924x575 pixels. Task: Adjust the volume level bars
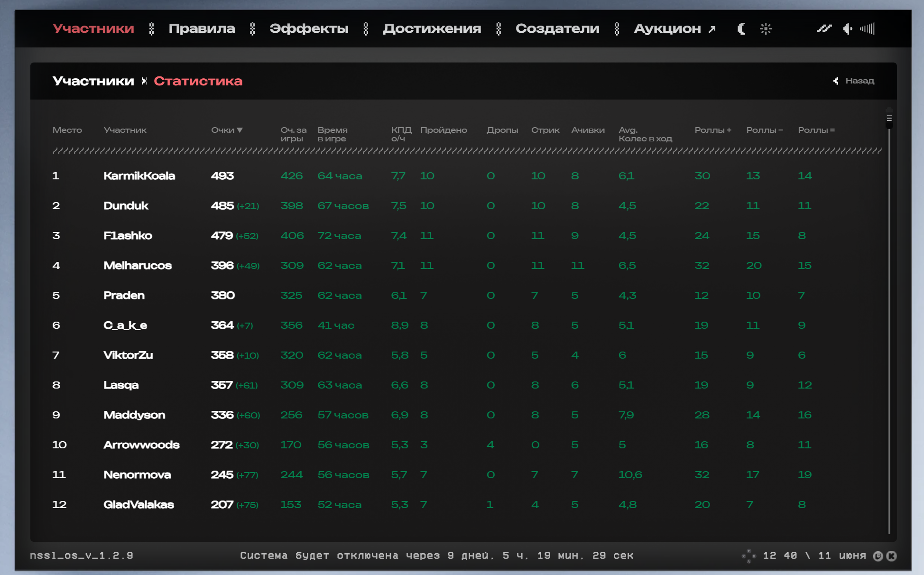tap(868, 29)
